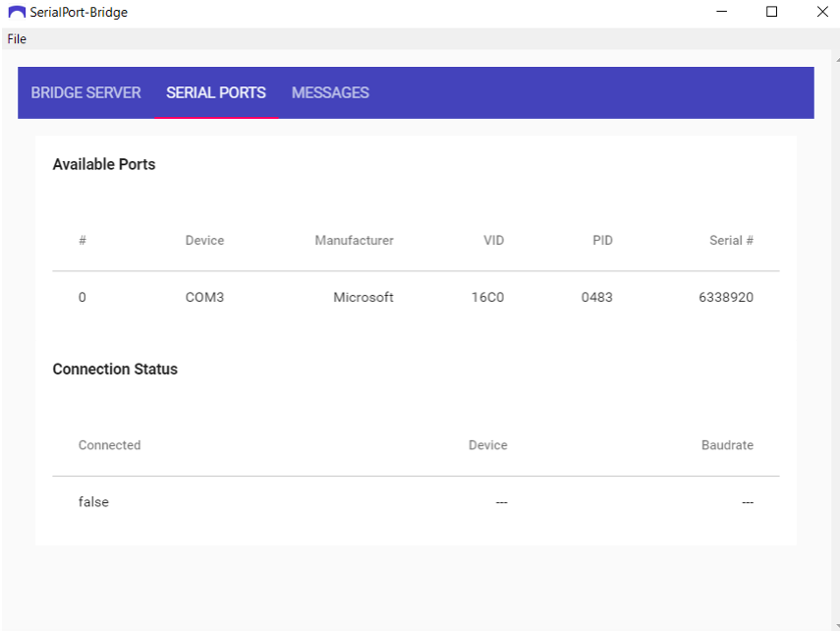Screen dimensions: 840x631
Task: Click the SerialPort-Bridge app icon in title bar
Action: tap(17, 13)
